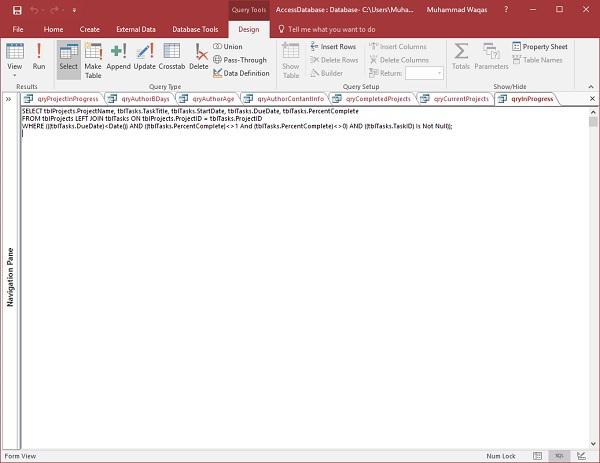Expand the View dropdown arrow
Viewport: 600px width, 463px height.
pos(15,75)
